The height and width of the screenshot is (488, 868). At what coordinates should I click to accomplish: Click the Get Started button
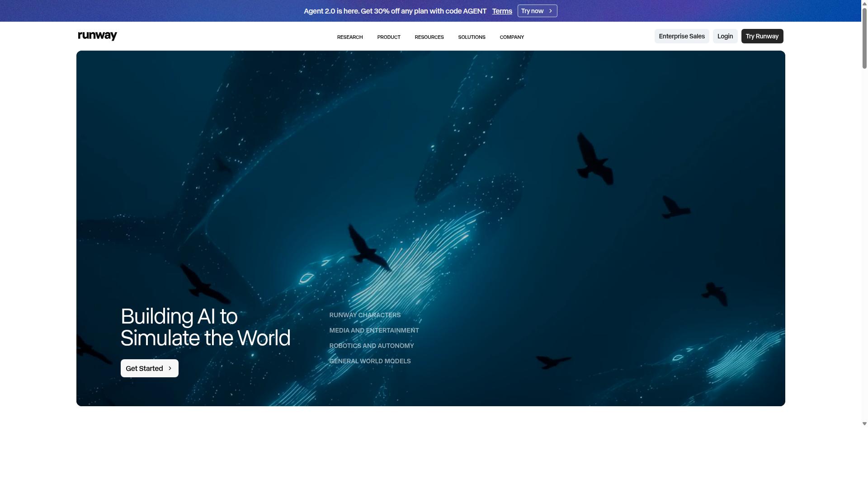(x=150, y=368)
